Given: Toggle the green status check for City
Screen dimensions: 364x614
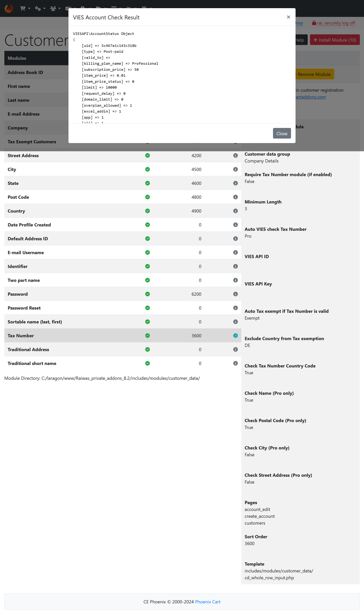Looking at the screenshot, I should pyautogui.click(x=147, y=169).
